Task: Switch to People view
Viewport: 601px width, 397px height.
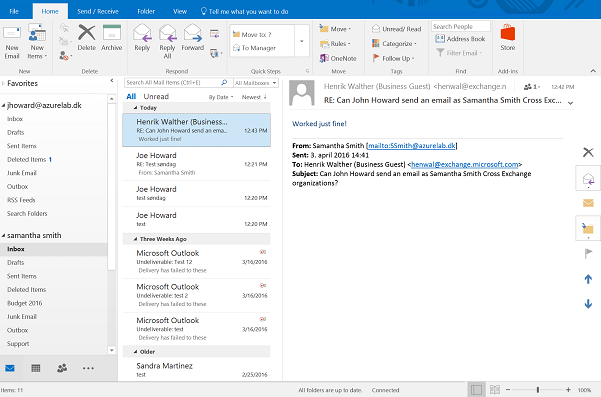Action: coord(62,368)
